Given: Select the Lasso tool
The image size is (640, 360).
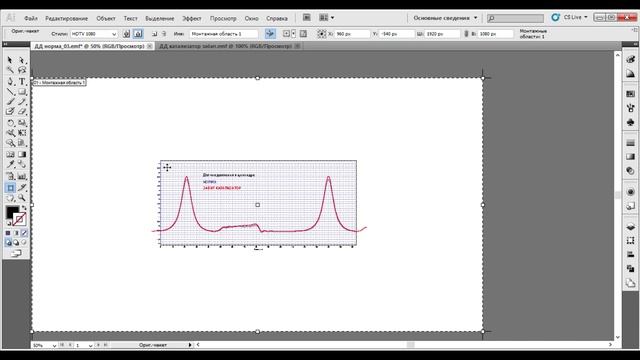Looking at the screenshot, I should (22, 70).
